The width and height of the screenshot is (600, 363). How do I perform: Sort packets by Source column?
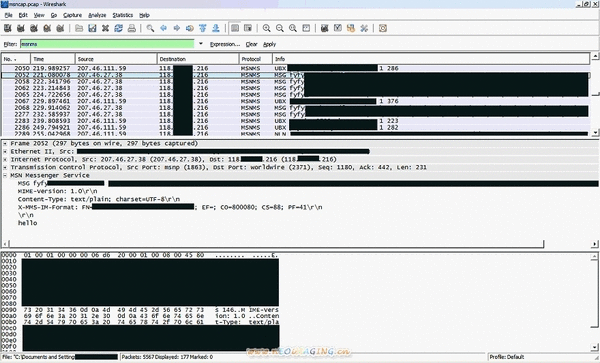(x=116, y=59)
